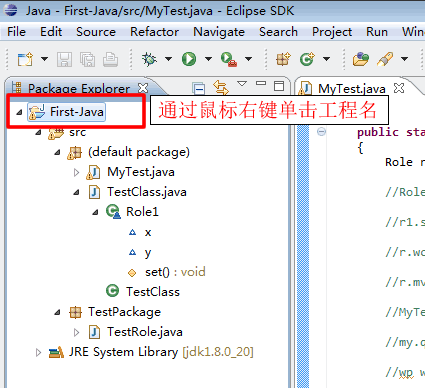Click the Search flashlight icon
The image size is (425, 388).
[385, 59]
